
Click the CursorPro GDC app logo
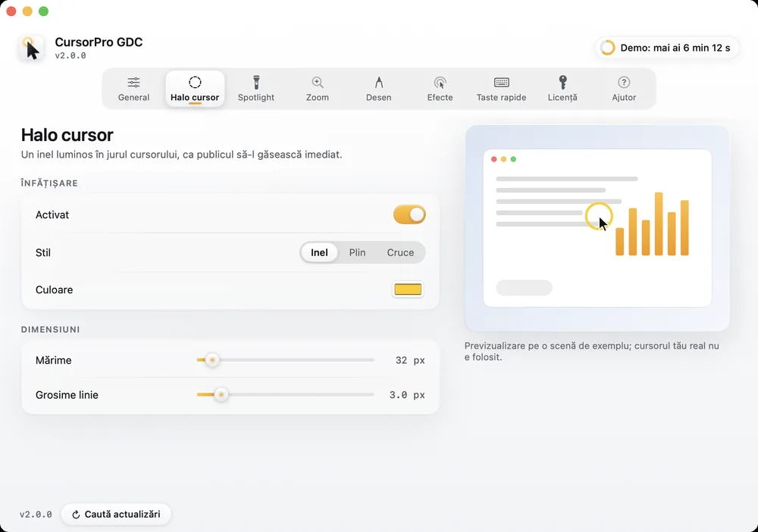point(31,49)
